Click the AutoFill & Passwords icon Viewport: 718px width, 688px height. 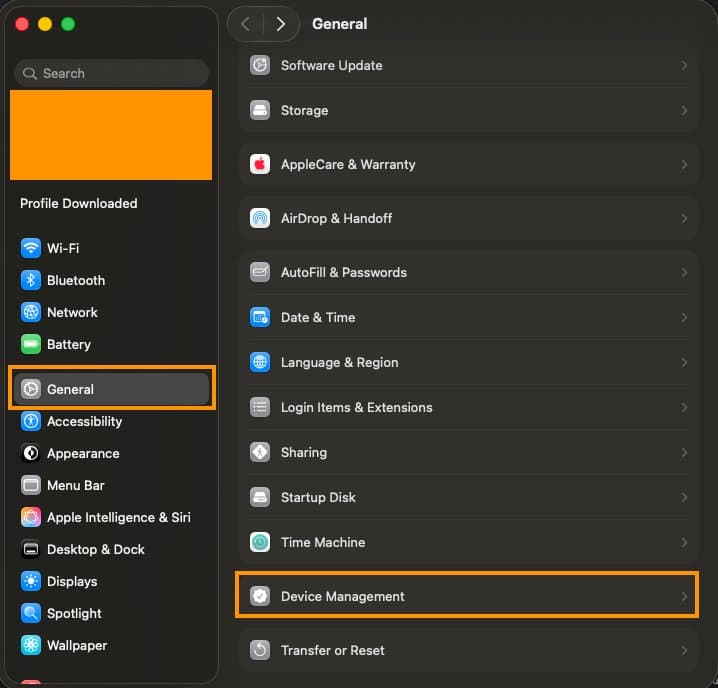coord(260,273)
